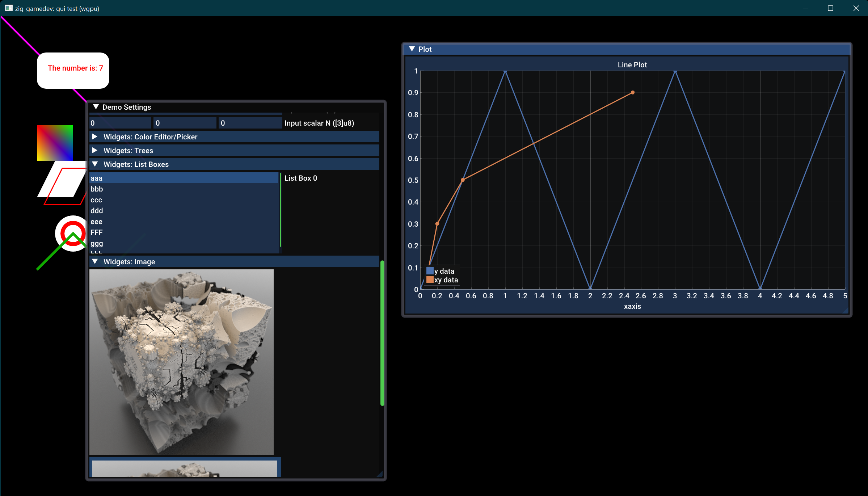
Task: Select bbb in List Box 0
Action: (x=145, y=189)
